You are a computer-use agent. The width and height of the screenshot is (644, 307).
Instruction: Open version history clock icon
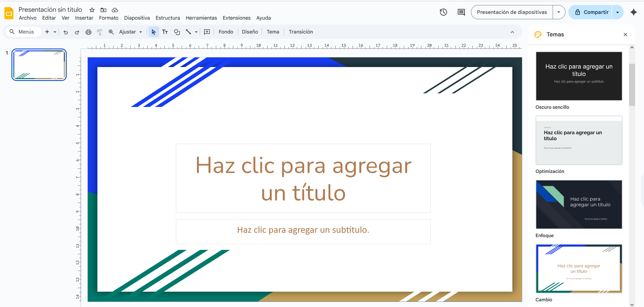[443, 12]
